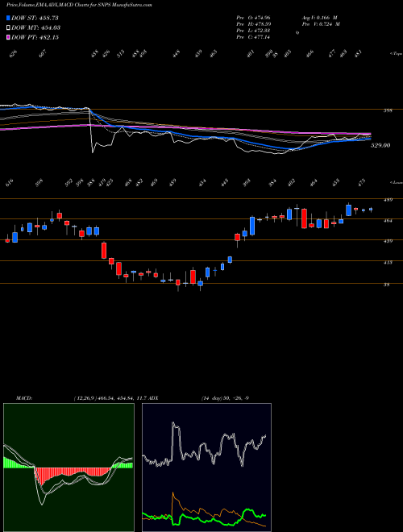403x532 pixels.
Task: Click the 'DOW MT: 454.03' legend text
Action: pyautogui.click(x=36, y=27)
